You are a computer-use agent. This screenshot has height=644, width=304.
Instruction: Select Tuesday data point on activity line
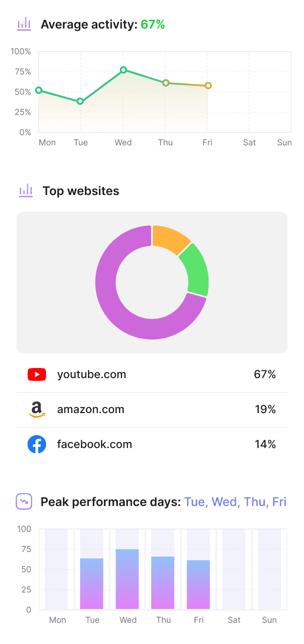click(80, 101)
